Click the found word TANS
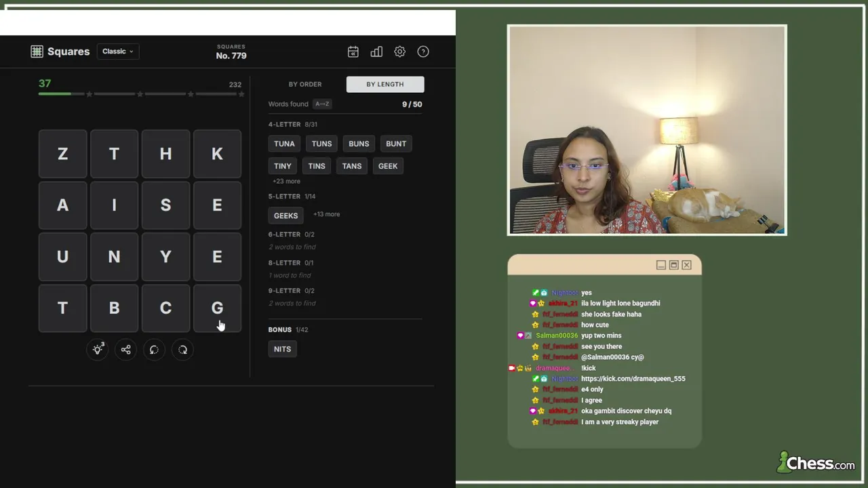This screenshot has height=488, width=868. click(x=352, y=166)
